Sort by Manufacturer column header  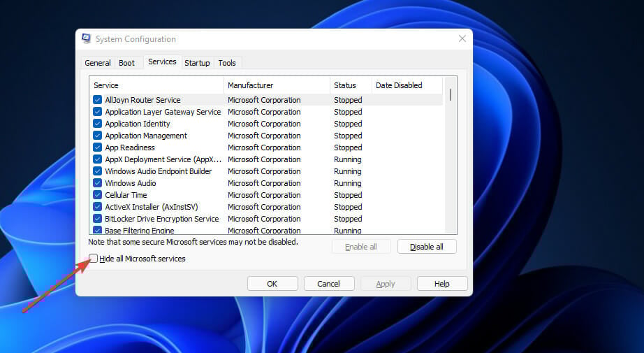coord(277,85)
